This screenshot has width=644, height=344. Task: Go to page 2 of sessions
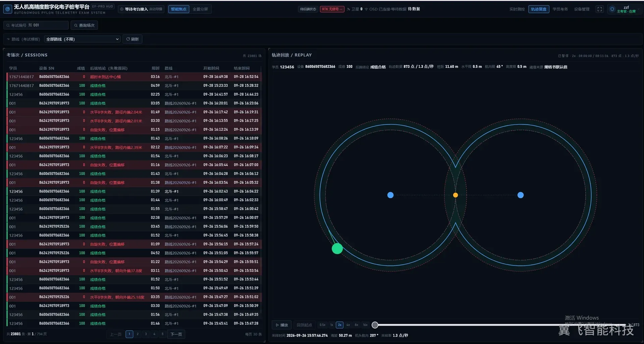(138, 334)
